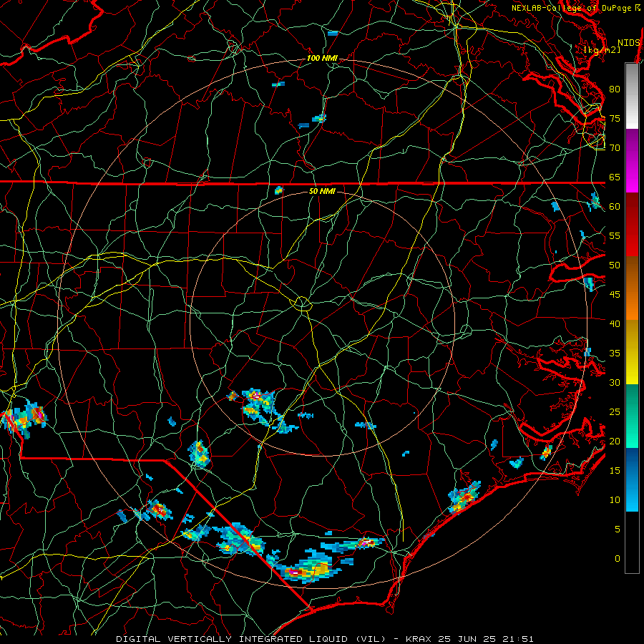Click the NIDS label above the scale

(629, 43)
